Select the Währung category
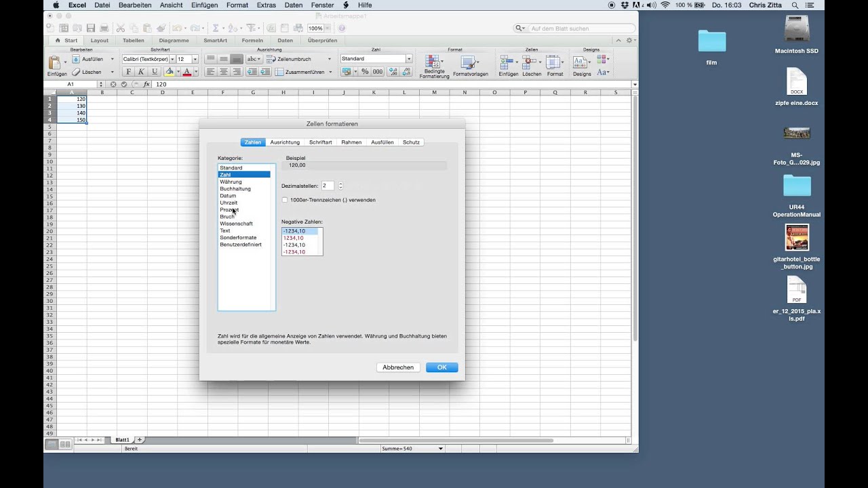 coord(231,182)
